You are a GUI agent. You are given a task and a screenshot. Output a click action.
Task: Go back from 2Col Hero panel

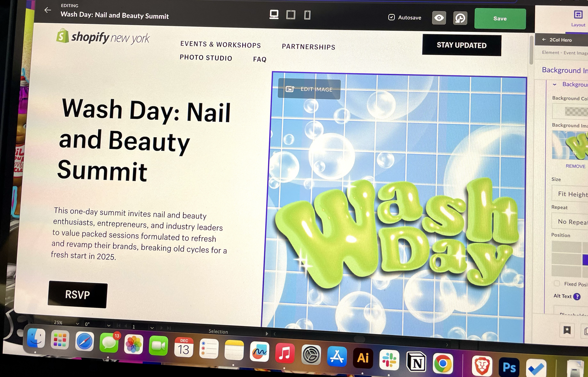(x=544, y=39)
